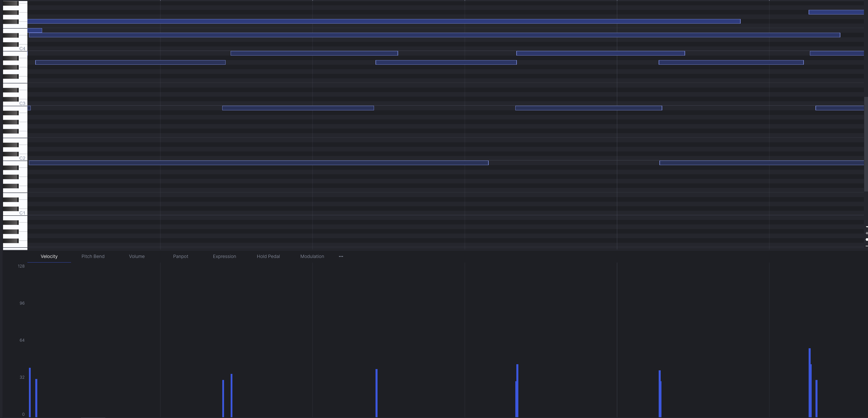This screenshot has height=418, width=868.
Task: Select the long first note below C2
Action: coord(259,163)
